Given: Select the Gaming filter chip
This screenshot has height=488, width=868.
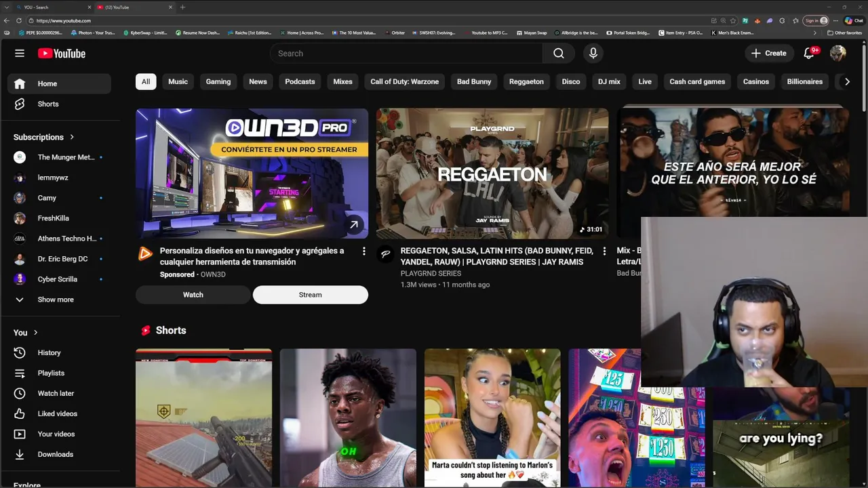Looking at the screenshot, I should pos(218,81).
